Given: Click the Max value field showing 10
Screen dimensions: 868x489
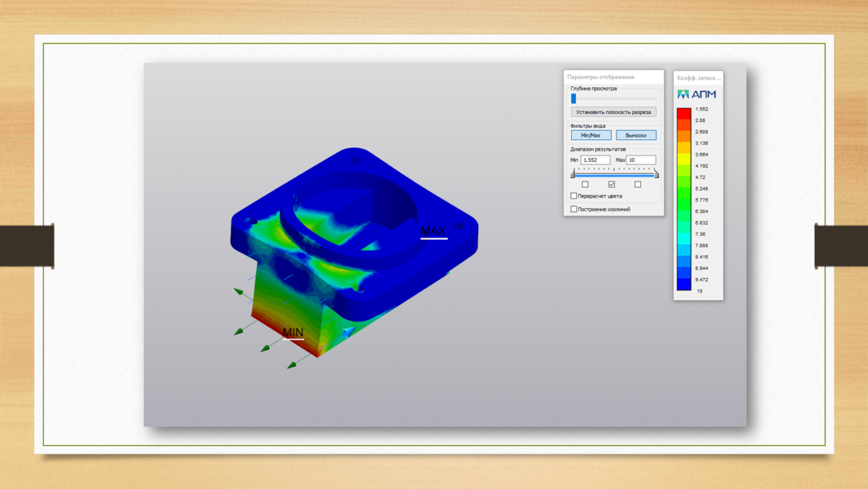Looking at the screenshot, I should coord(641,160).
